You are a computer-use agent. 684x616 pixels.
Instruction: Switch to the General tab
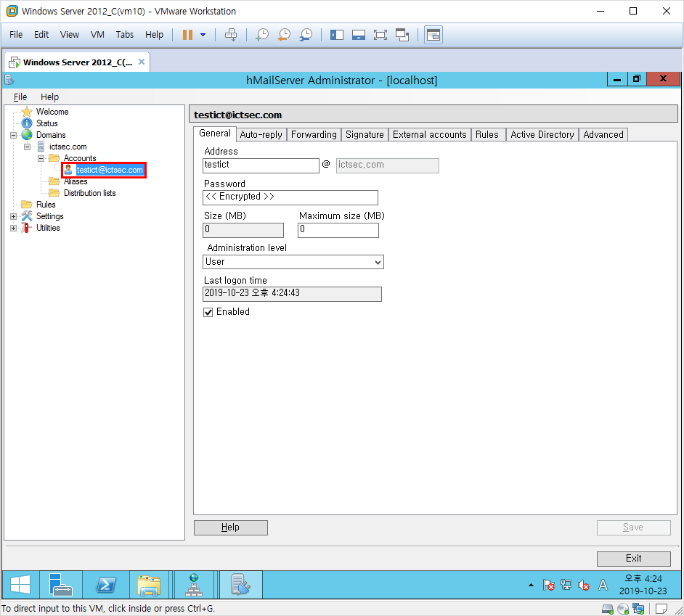pos(215,134)
